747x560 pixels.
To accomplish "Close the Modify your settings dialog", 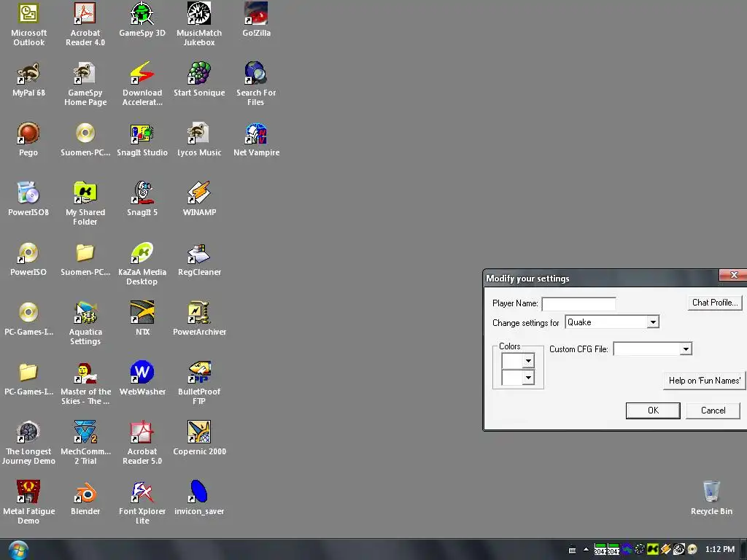I will pyautogui.click(x=734, y=275).
